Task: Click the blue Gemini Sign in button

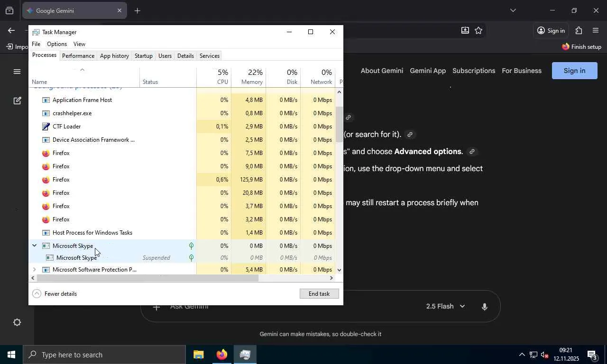Action: (x=574, y=71)
